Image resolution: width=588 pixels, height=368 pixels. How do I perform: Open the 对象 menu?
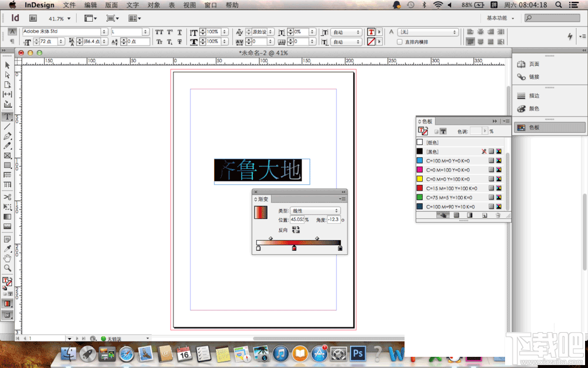pos(153,5)
